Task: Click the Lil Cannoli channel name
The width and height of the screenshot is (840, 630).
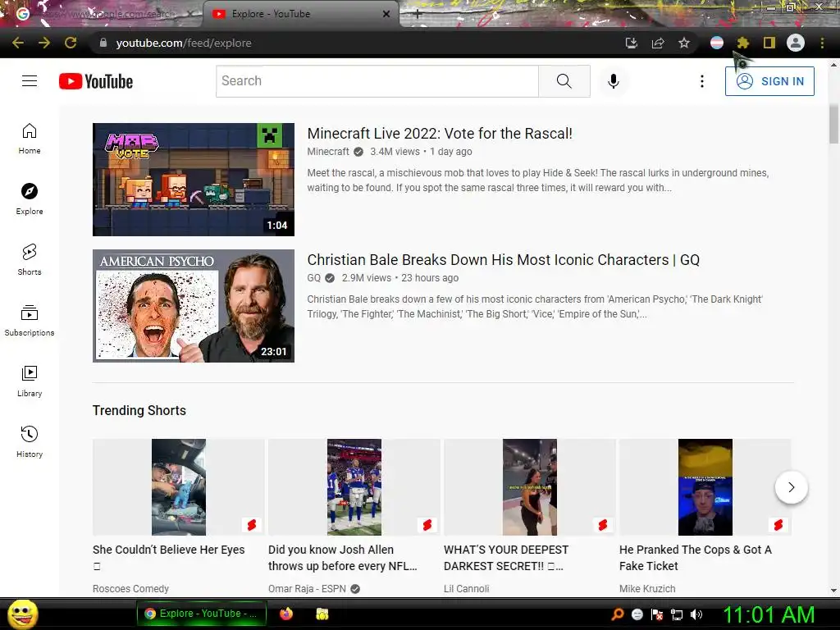Action: [x=467, y=589]
